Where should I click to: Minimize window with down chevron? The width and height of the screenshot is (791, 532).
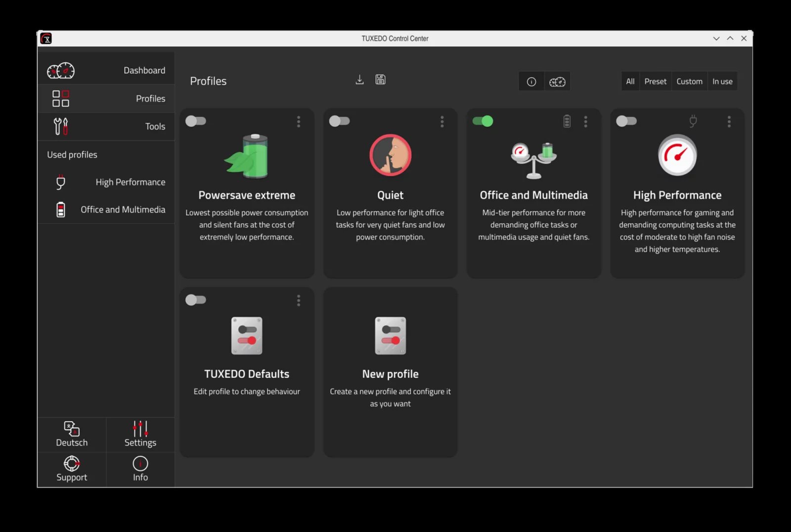[x=716, y=39]
